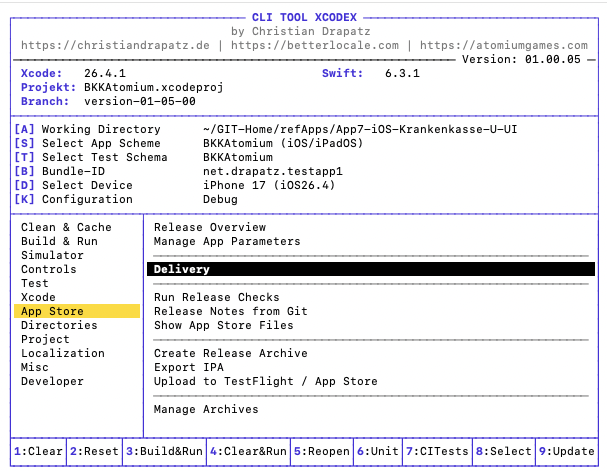The height and width of the screenshot is (471, 607).
Task: Select the highlighted Delivery entry
Action: (x=371, y=269)
